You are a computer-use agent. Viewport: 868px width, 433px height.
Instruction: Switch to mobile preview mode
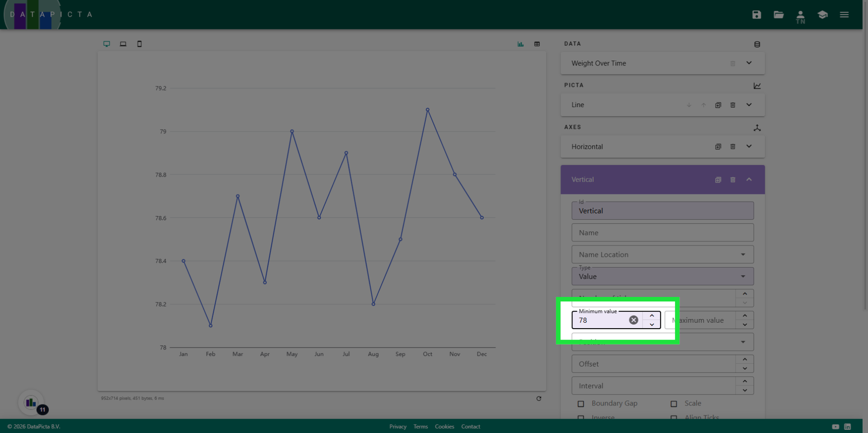[x=139, y=44]
